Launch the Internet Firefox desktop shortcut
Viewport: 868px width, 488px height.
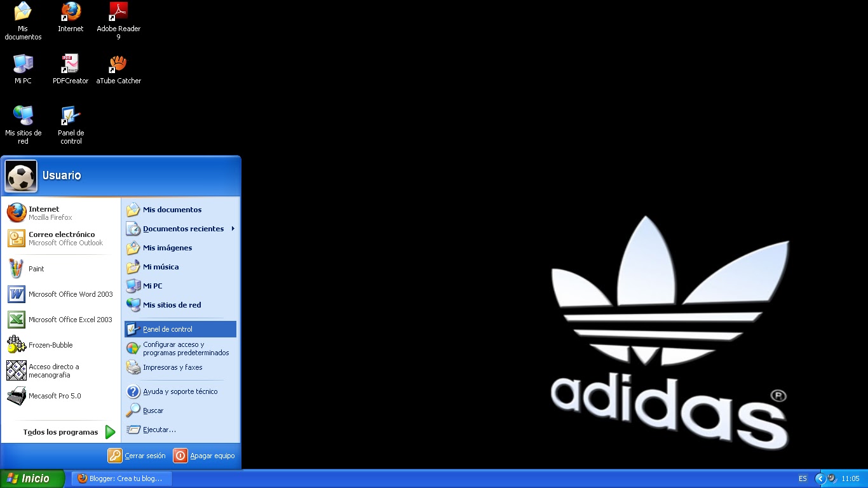[71, 17]
